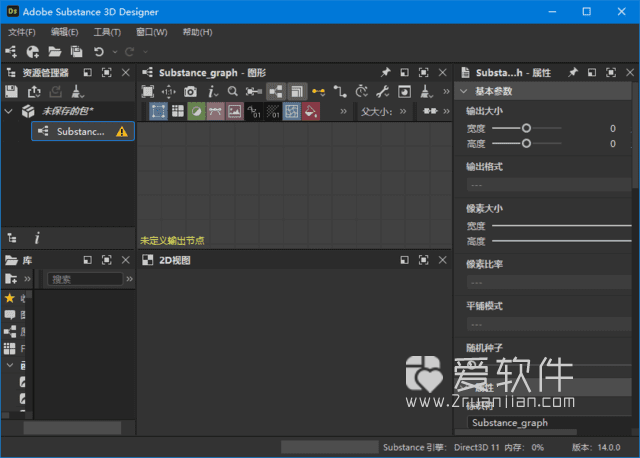The width and height of the screenshot is (640, 458).
Task: Click the magnifier search icon in graph toolbar
Action: coord(233,91)
